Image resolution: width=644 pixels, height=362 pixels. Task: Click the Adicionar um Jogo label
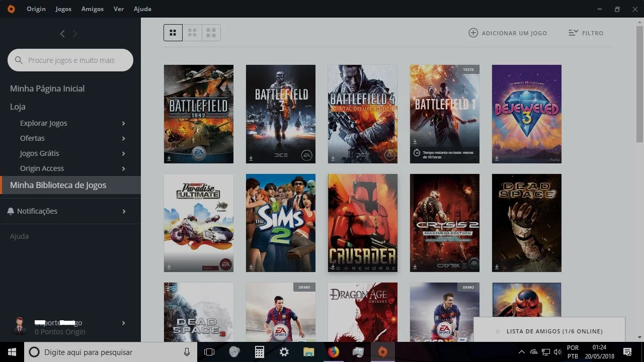(514, 33)
